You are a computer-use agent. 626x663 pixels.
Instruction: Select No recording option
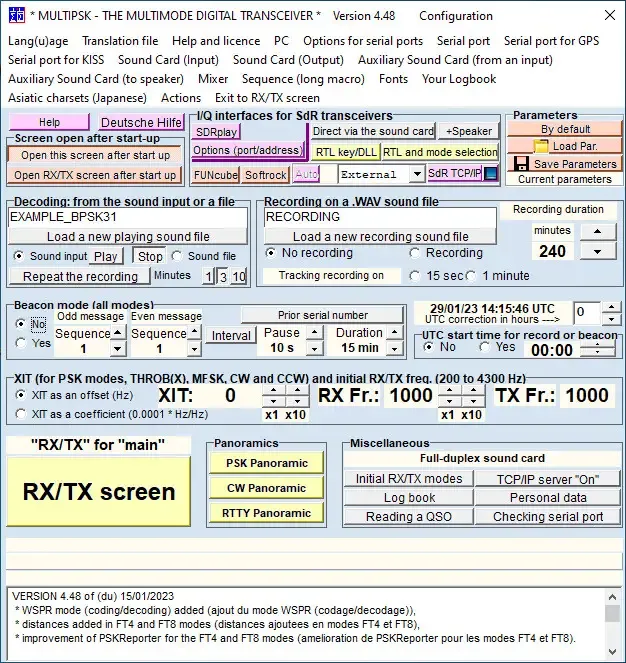point(270,253)
